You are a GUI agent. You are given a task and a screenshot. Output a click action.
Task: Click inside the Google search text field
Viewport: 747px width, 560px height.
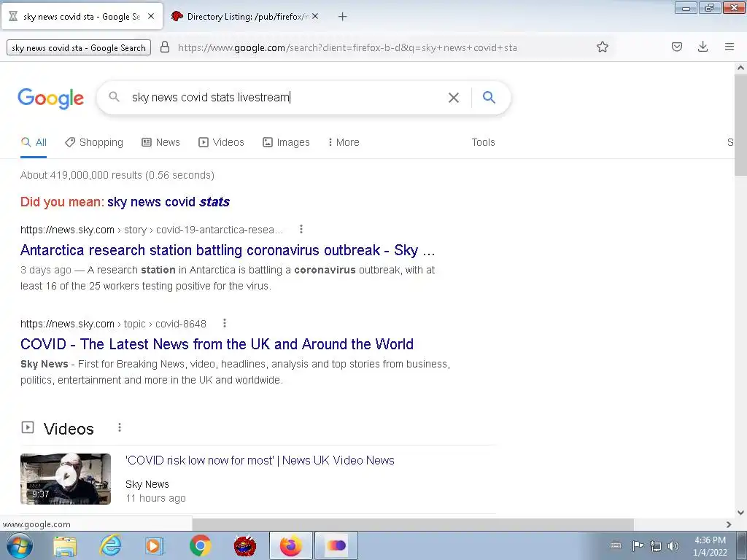[x=286, y=98]
